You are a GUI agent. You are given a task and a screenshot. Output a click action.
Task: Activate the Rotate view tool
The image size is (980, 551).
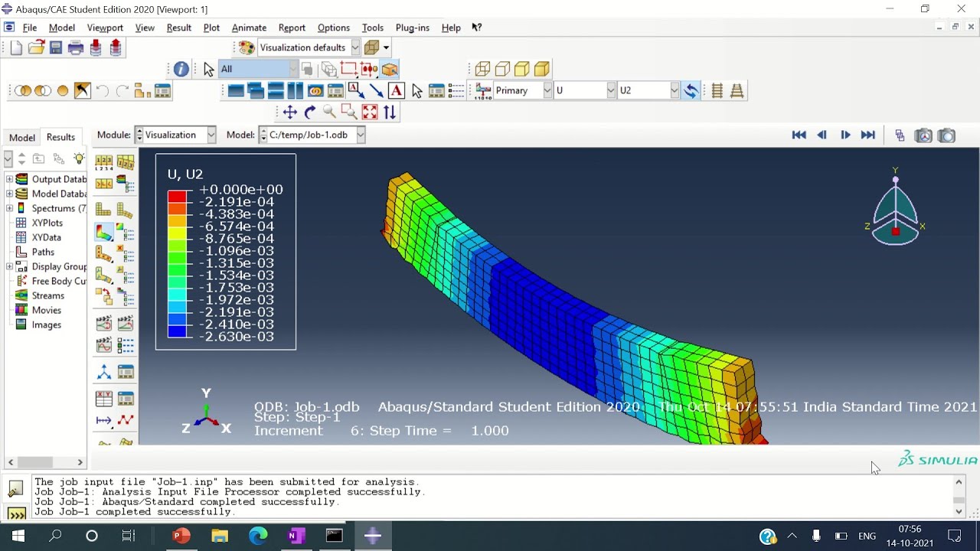coord(309,112)
